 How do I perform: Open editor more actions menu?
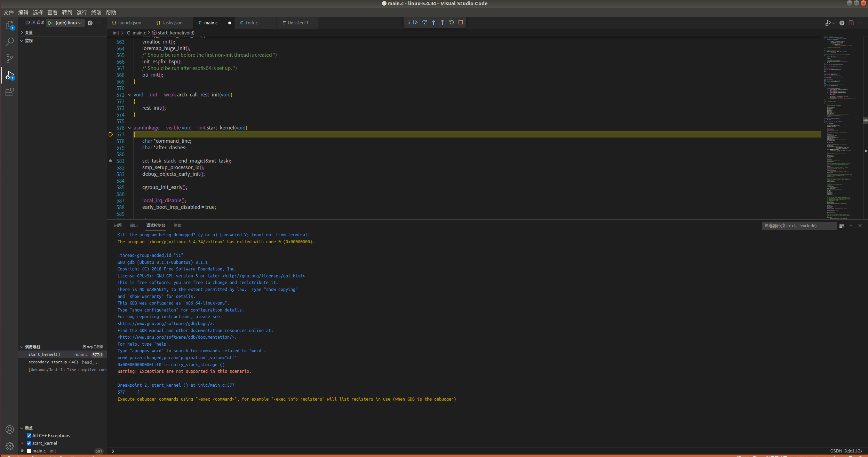[x=860, y=23]
